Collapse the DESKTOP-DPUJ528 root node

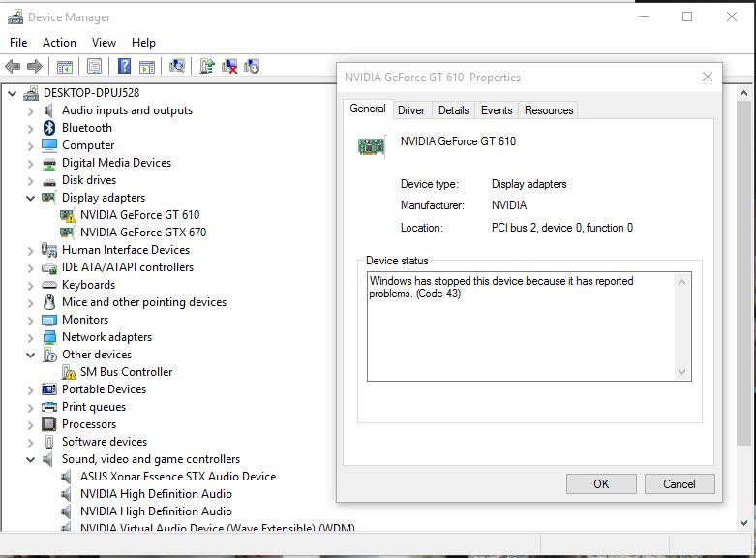click(12, 93)
